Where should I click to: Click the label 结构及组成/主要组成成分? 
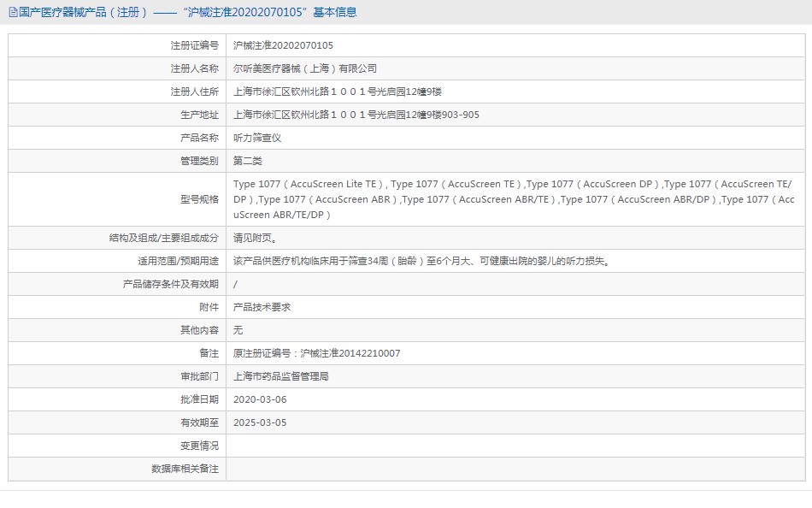pyautogui.click(x=163, y=238)
